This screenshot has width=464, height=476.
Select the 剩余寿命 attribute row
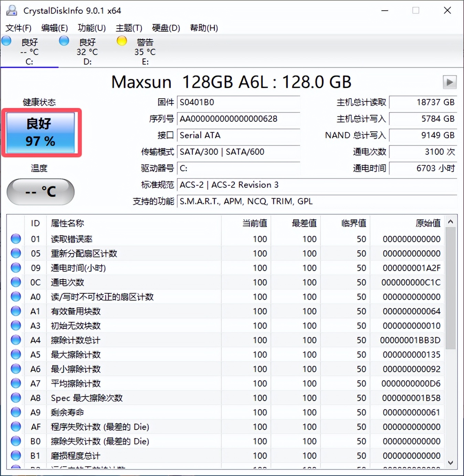pos(225,412)
